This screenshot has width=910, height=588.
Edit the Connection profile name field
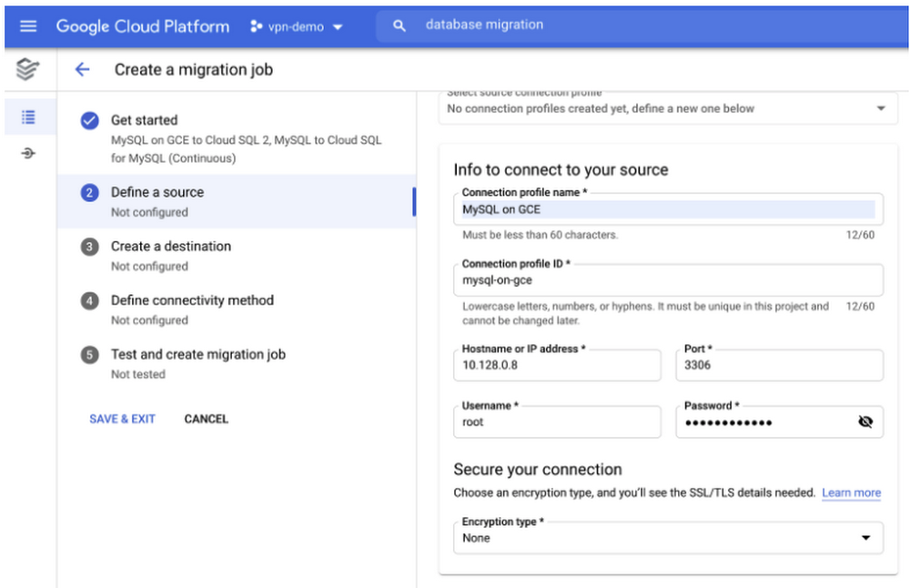(669, 209)
